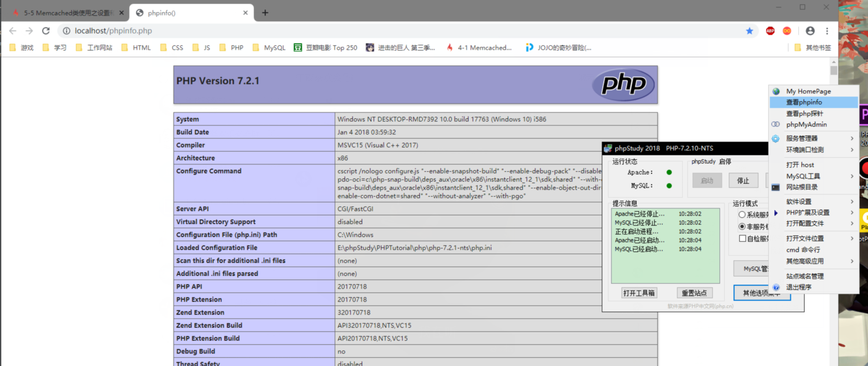Screen dimensions: 868x366
Task: Open the JOJO的奇妙冒险 bookmark
Action: pyautogui.click(x=558, y=48)
